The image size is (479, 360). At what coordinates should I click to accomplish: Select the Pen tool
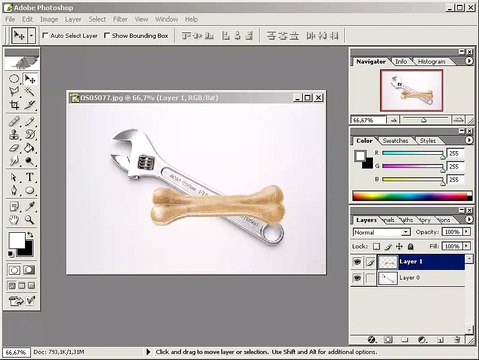pyautogui.click(x=14, y=190)
